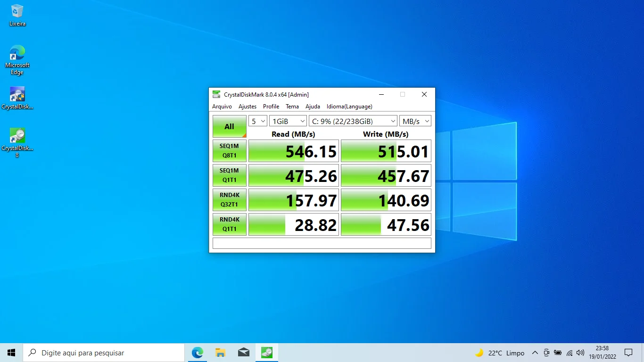Click the Windows Start button
The width and height of the screenshot is (644, 362).
[x=11, y=353]
